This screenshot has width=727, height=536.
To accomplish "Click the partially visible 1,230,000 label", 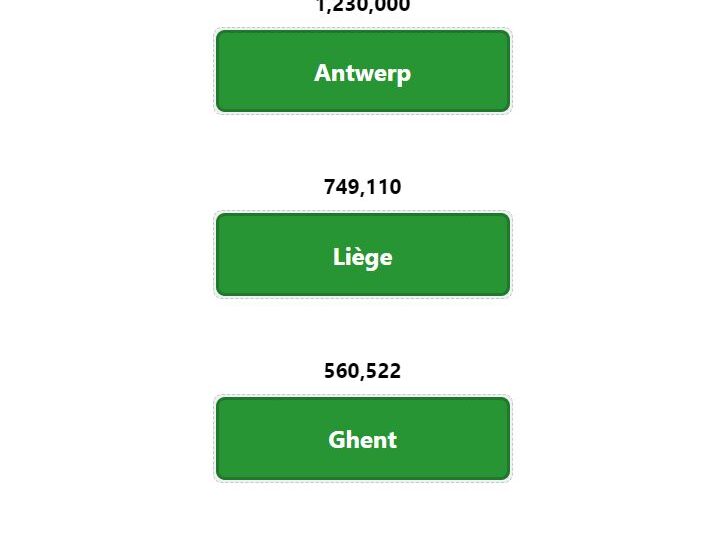I will pos(363,6).
